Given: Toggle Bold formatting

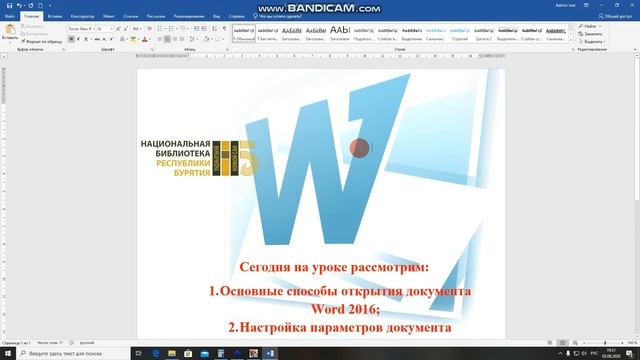Looking at the screenshot, I should [x=71, y=39].
